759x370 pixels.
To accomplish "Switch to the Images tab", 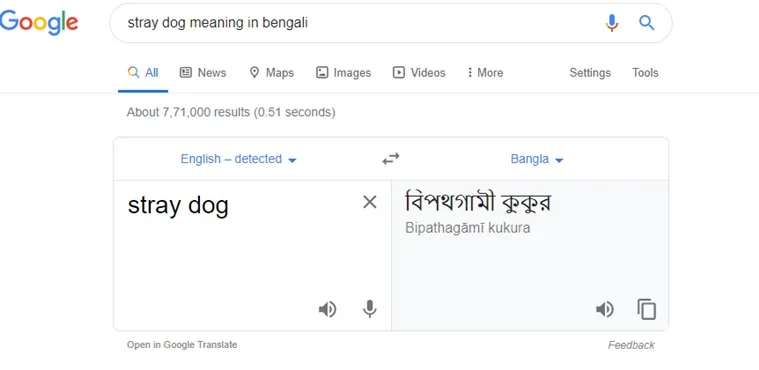I will (x=344, y=73).
